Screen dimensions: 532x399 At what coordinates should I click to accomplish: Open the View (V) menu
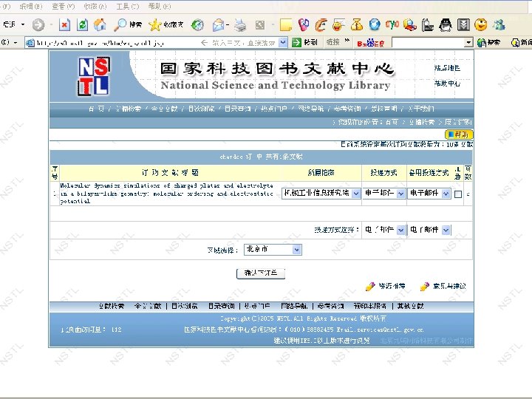[x=63, y=7]
